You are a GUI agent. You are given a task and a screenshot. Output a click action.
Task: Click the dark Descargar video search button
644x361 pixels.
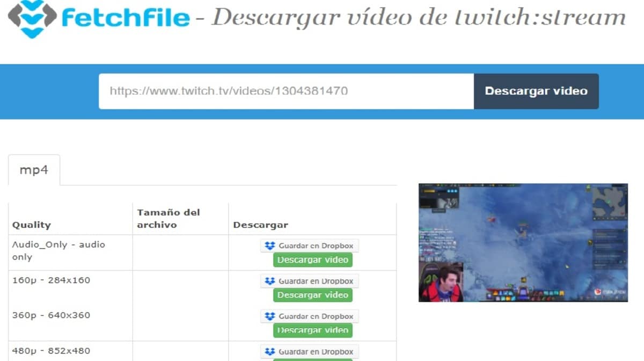tap(536, 91)
